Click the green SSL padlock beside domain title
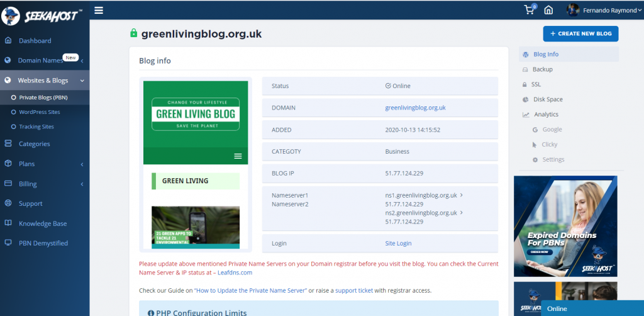This screenshot has width=644, height=316. tap(133, 33)
